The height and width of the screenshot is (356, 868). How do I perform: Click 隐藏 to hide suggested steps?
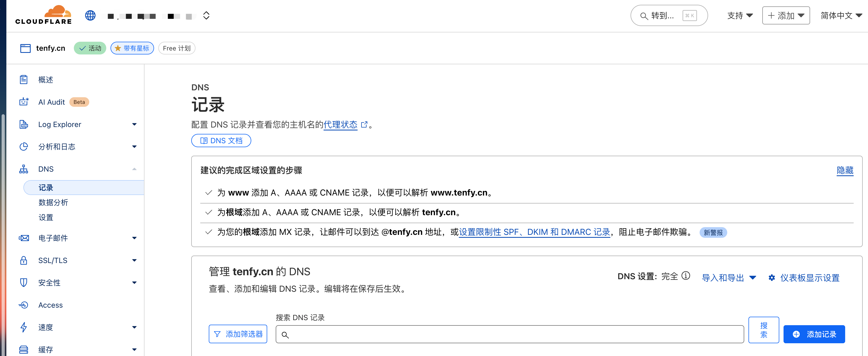point(845,170)
